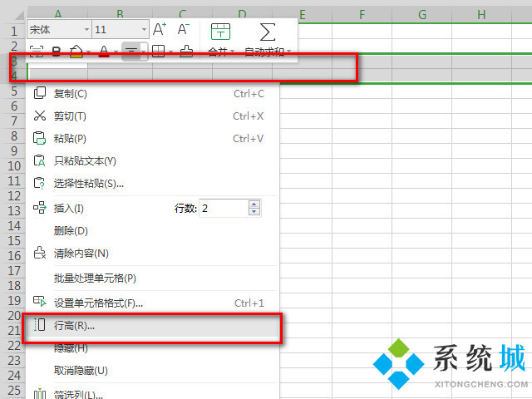Click the clipboard icon beside 粘贴
The image size is (532, 399).
coord(40,138)
